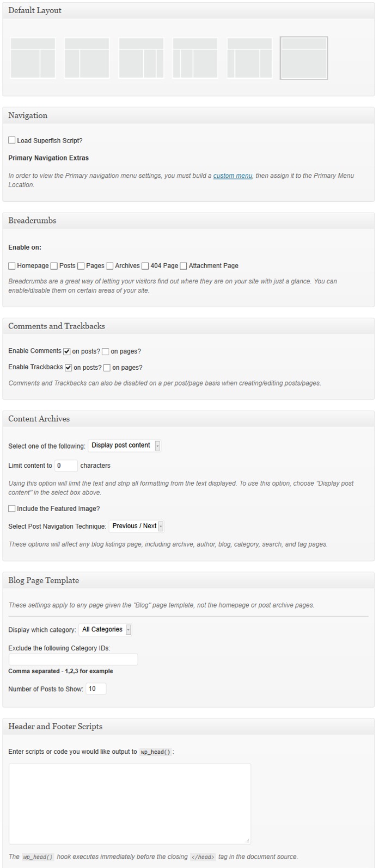The width and height of the screenshot is (379, 868).
Task: Disable comments on posts checkbox
Action: click(67, 351)
